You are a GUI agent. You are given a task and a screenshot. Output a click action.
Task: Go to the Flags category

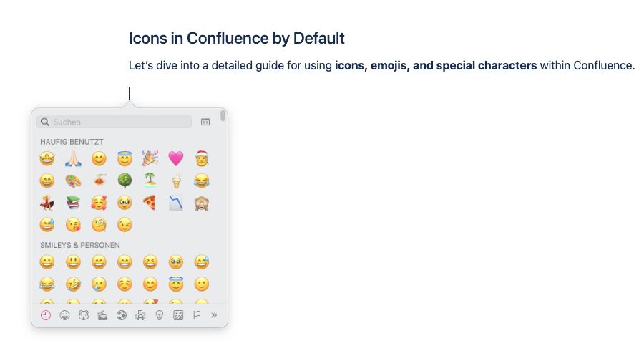click(197, 315)
